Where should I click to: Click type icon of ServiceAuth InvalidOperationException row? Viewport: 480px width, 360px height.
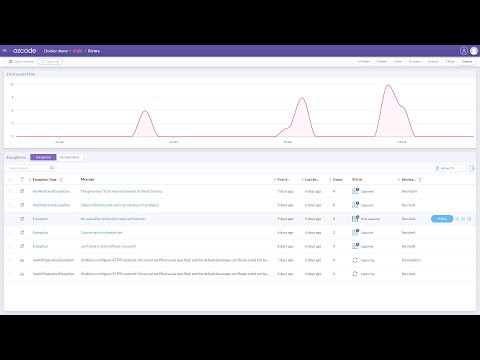[22, 260]
